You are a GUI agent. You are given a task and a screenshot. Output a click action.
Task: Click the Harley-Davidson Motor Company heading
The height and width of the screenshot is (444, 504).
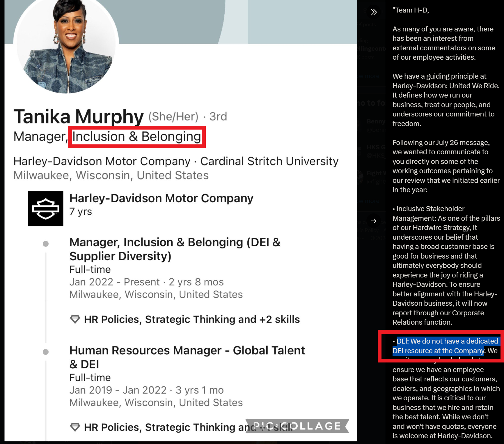pyautogui.click(x=161, y=198)
